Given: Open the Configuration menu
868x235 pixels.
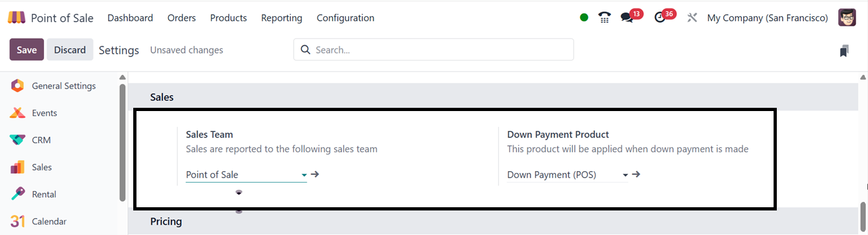Looking at the screenshot, I should pos(345,18).
